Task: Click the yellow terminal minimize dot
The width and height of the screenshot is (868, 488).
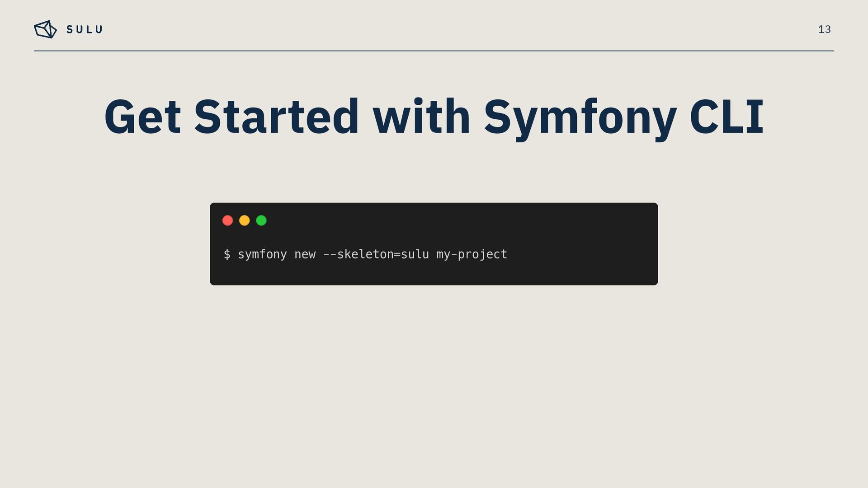Action: coord(245,221)
